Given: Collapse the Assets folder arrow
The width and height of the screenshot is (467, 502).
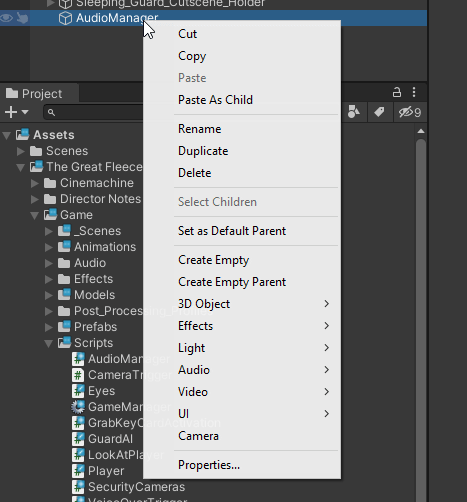Looking at the screenshot, I should [x=6, y=135].
